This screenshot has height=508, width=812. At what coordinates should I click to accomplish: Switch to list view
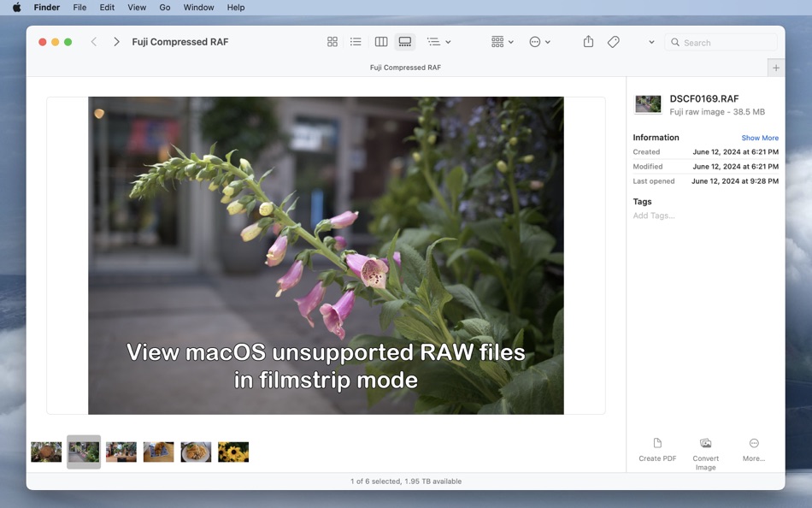click(x=356, y=41)
